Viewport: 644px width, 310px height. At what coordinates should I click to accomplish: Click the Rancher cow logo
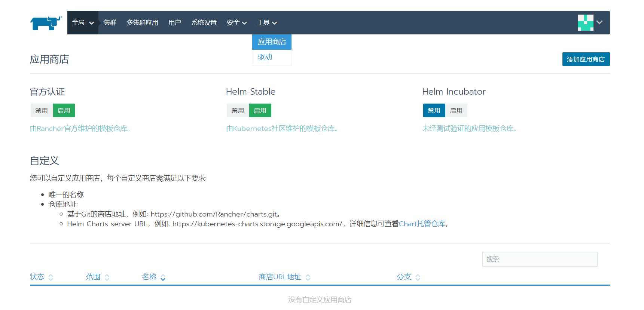[x=46, y=23]
